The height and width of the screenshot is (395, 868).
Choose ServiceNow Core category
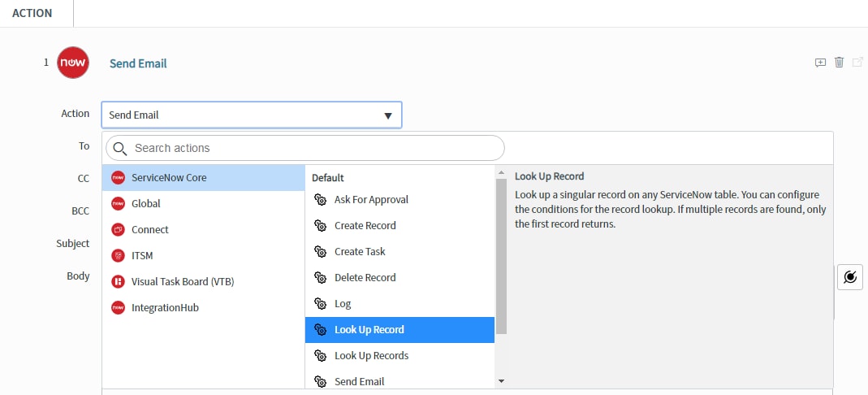pyautogui.click(x=203, y=178)
